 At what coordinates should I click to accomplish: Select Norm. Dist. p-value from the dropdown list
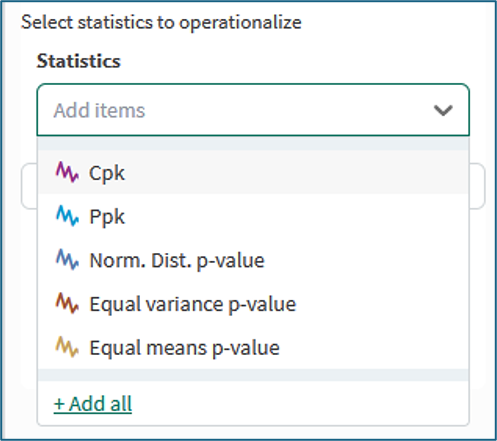coord(253,259)
